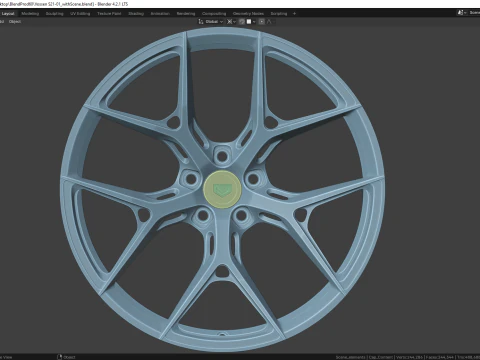This screenshot has width=480, height=360.
Task: Select the yellow center cap object
Action: click(222, 190)
